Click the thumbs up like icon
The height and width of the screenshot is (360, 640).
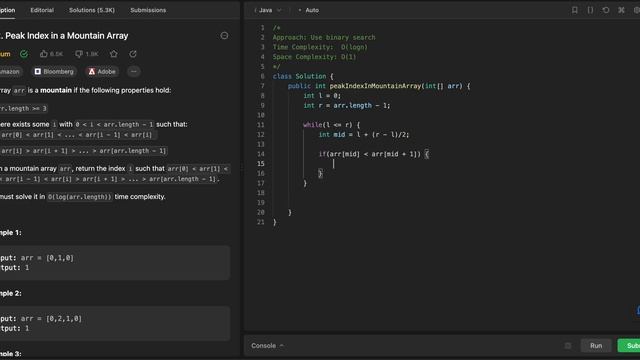click(44, 54)
